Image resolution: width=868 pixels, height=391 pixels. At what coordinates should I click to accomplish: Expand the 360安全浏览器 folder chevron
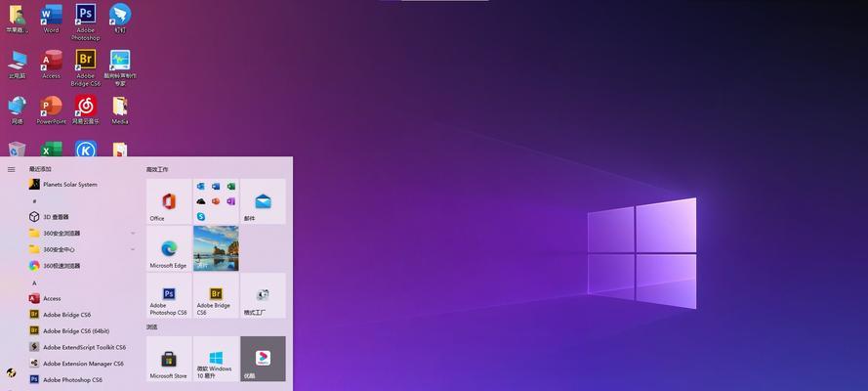133,234
